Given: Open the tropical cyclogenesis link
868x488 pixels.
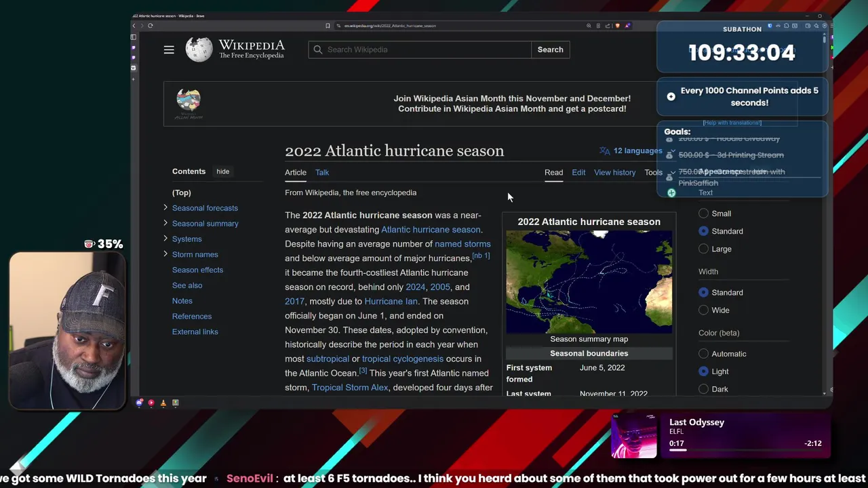Looking at the screenshot, I should tap(403, 359).
